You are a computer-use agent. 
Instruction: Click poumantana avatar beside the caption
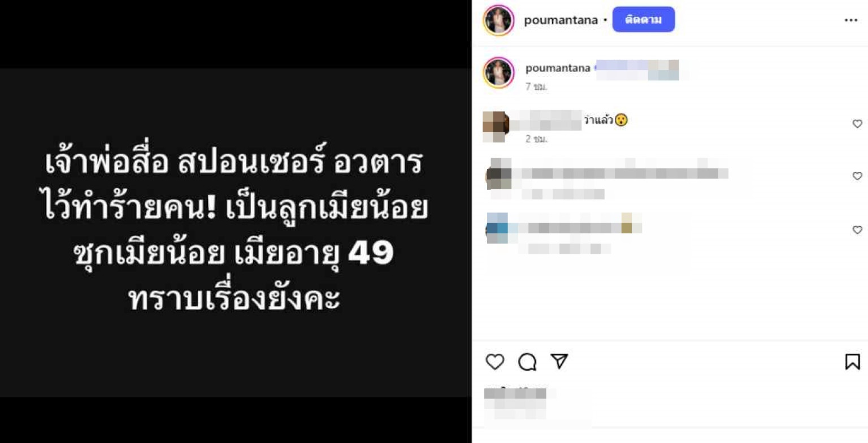(x=498, y=73)
